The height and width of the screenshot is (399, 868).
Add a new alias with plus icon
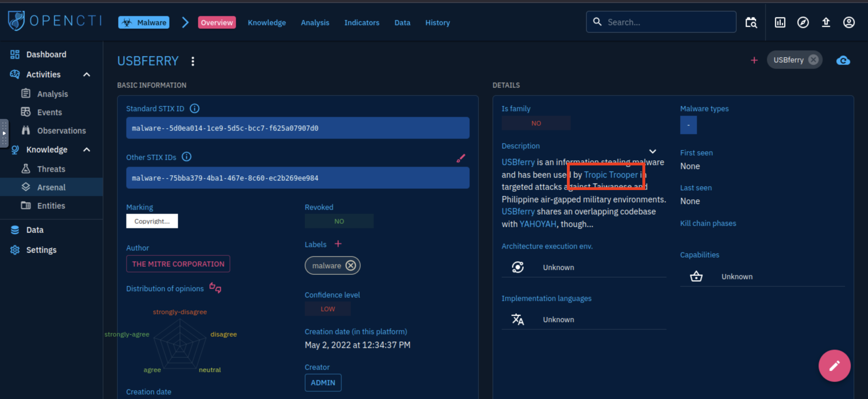754,60
